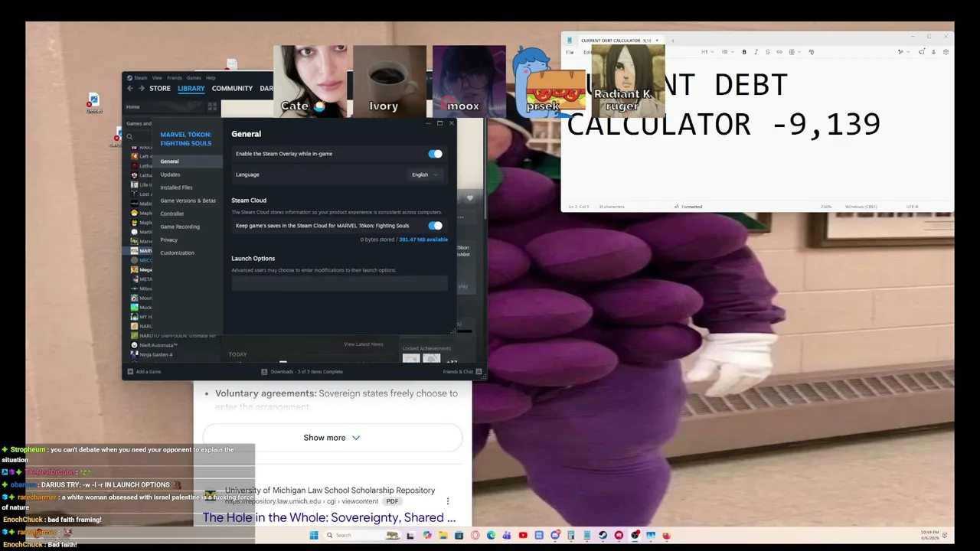Click Steam's forward navigation arrow
The height and width of the screenshot is (551, 980).
tap(141, 89)
